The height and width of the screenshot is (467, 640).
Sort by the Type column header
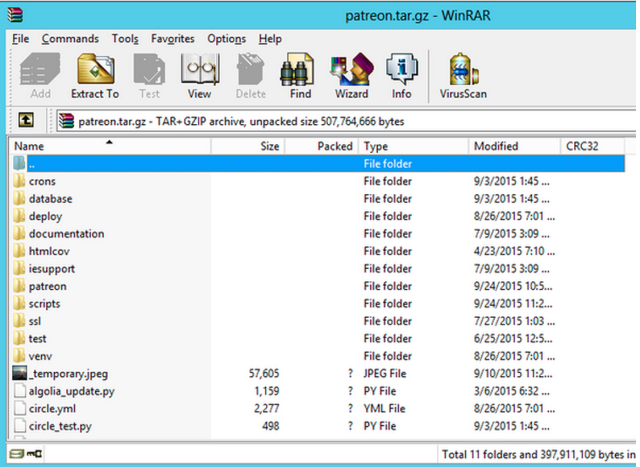point(413,146)
